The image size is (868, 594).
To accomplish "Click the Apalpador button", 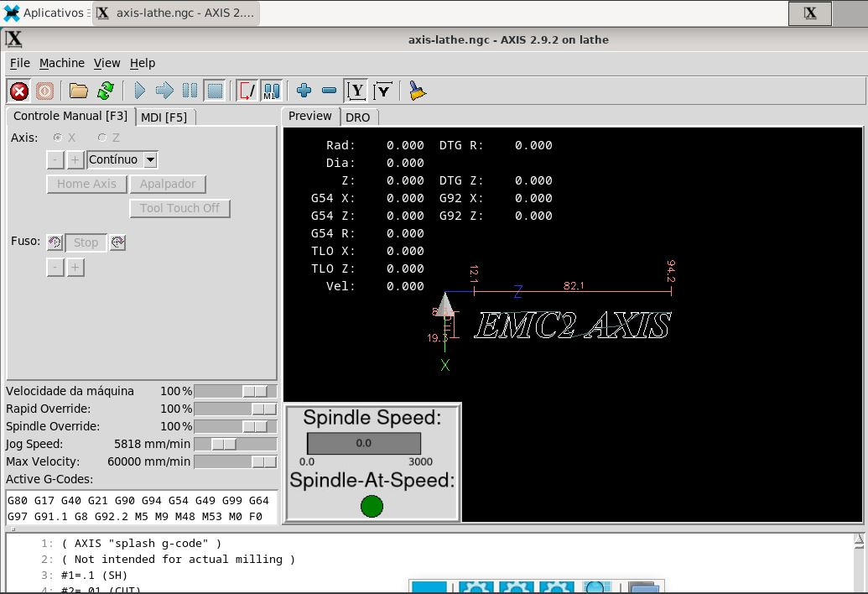I will [x=168, y=184].
